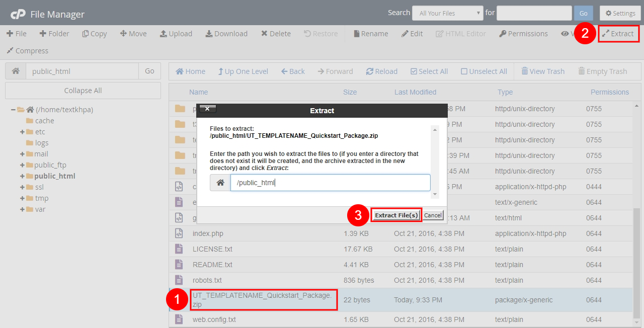The image size is (644, 328).
Task: Click the public_html path input
Action: click(82, 71)
